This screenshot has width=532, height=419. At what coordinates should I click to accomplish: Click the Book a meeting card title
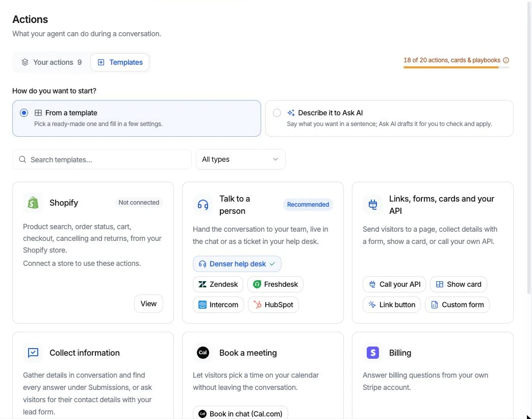click(x=248, y=353)
